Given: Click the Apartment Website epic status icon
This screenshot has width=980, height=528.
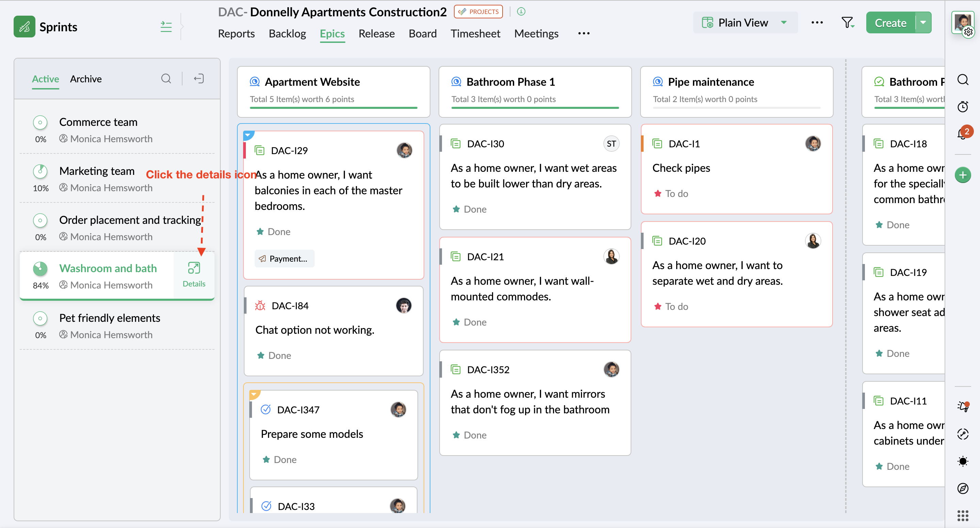Looking at the screenshot, I should pos(254,82).
